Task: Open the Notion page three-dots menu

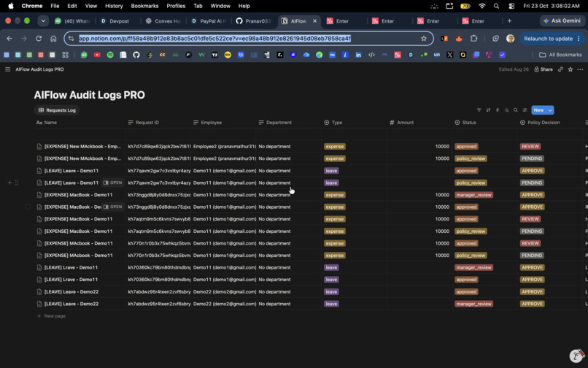Action: point(580,69)
